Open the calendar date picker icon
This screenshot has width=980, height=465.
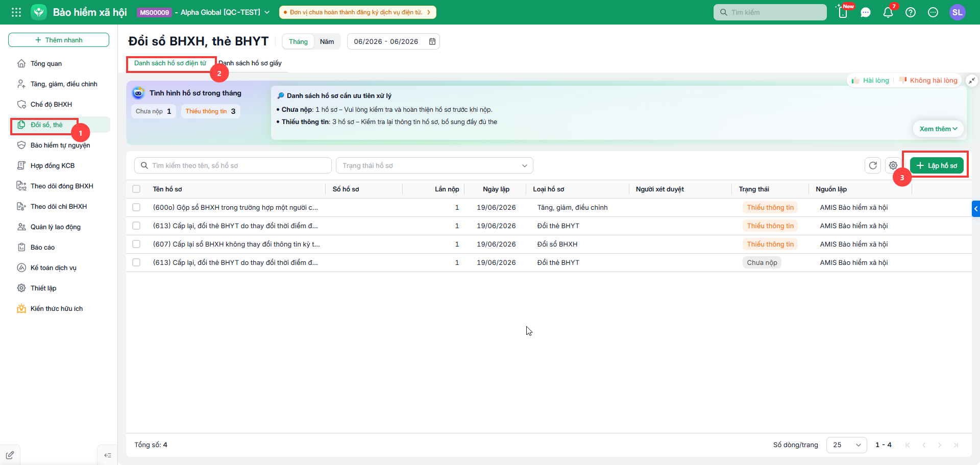tap(432, 41)
